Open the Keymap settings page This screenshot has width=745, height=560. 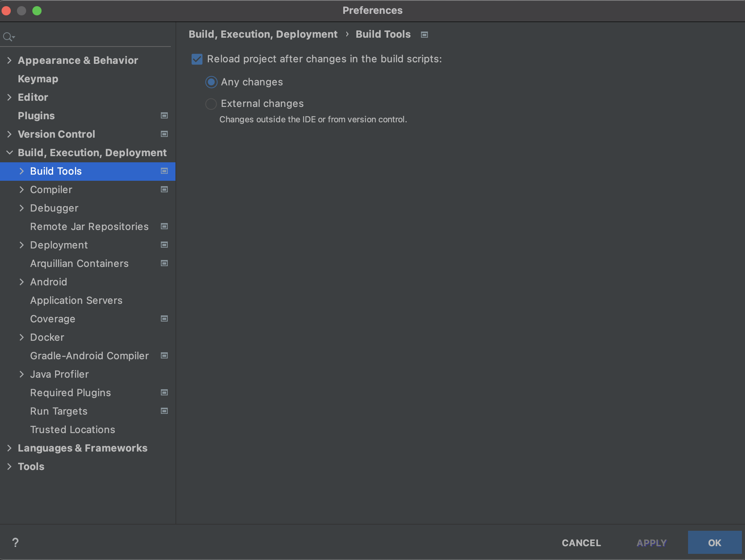38,79
